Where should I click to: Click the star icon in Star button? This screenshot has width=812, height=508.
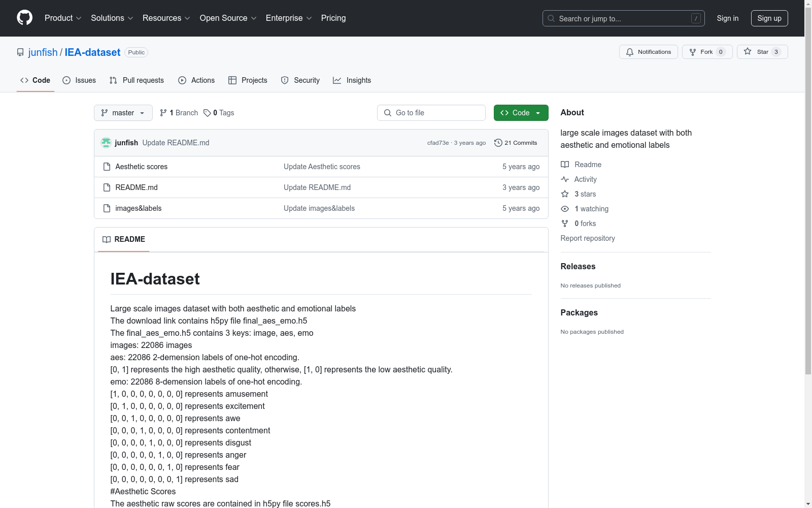click(748, 51)
